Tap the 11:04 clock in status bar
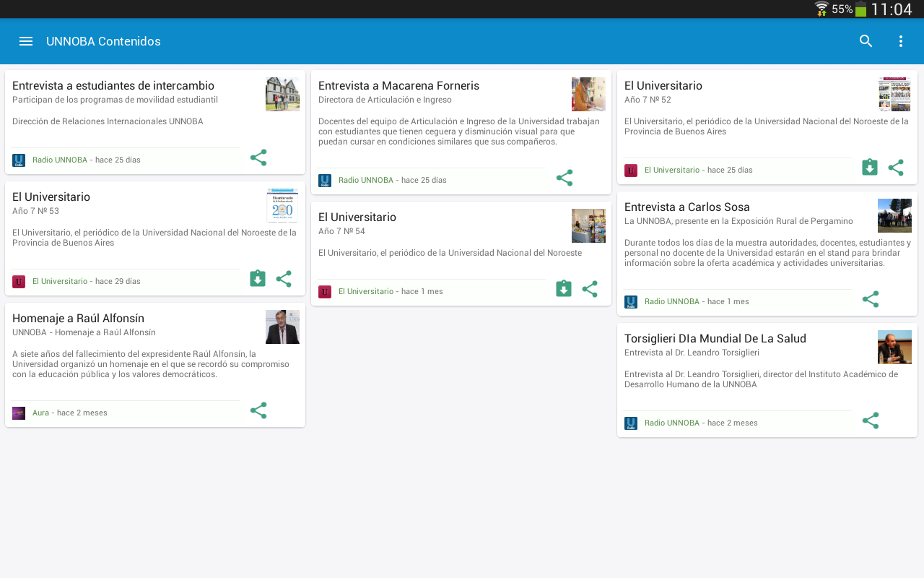 click(x=892, y=9)
